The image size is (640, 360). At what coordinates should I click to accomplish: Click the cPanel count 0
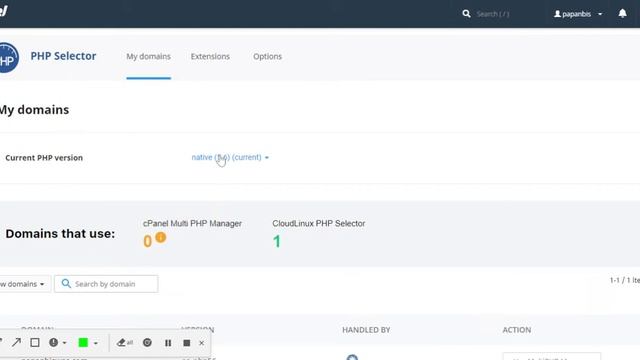coord(147,242)
